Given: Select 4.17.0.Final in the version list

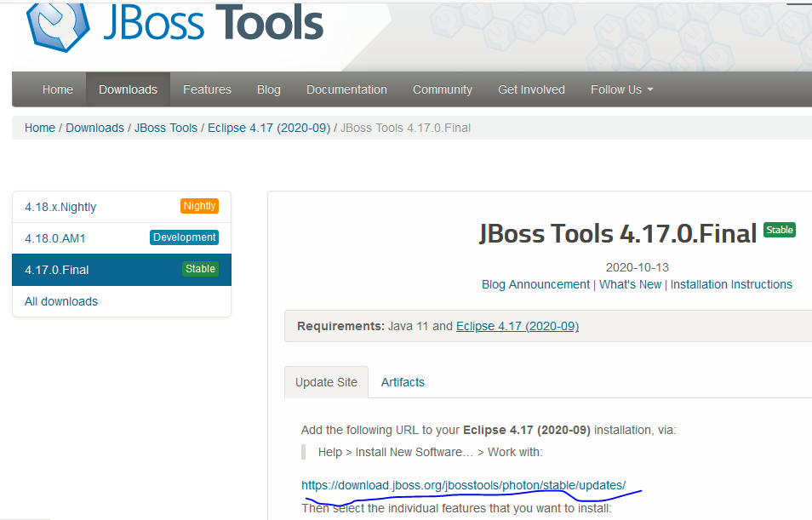Looking at the screenshot, I should (x=121, y=270).
